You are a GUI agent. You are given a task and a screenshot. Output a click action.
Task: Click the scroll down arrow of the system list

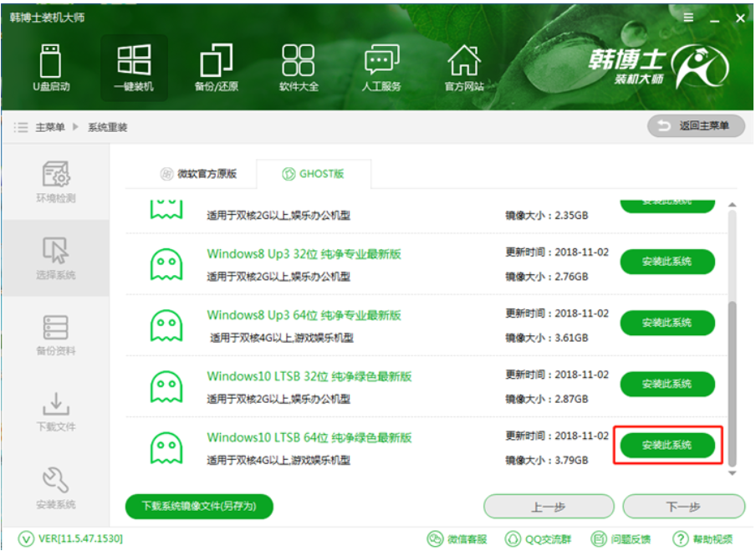click(x=733, y=473)
